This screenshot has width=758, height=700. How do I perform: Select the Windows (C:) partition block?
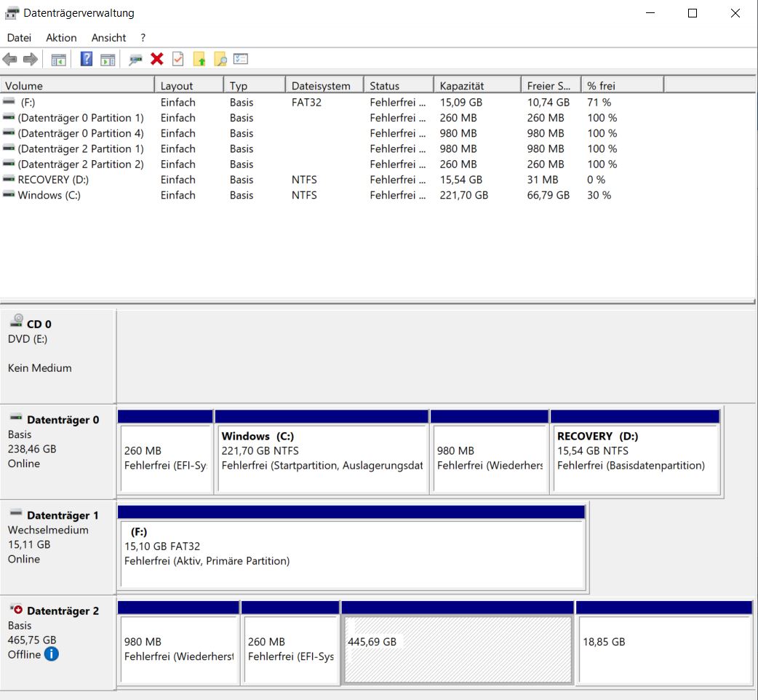[x=322, y=452]
